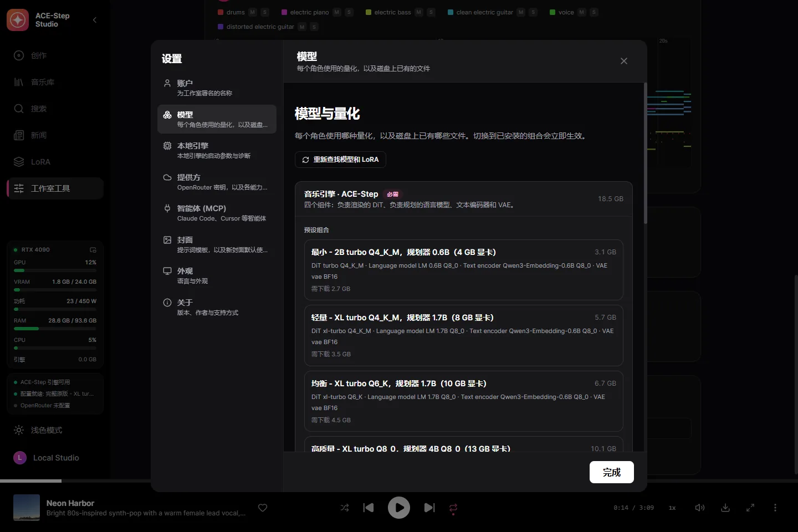Click the GPU panel expand icon beside RTX 4090
Viewport: 798px width, 532px height.
(x=93, y=250)
